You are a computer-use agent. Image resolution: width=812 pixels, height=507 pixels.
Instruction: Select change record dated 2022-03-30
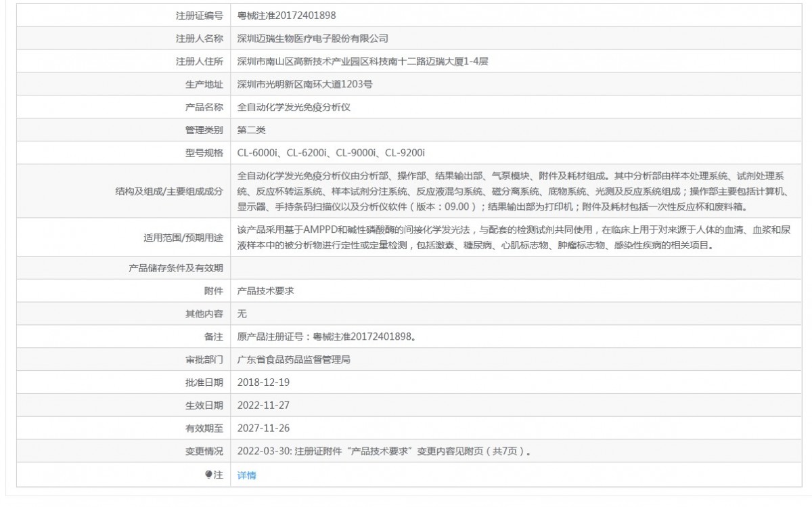(x=384, y=451)
